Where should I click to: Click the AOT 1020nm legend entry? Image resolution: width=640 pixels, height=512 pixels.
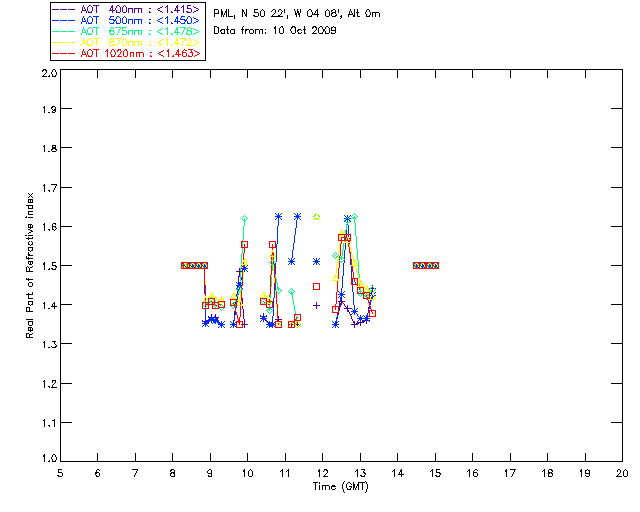point(127,53)
